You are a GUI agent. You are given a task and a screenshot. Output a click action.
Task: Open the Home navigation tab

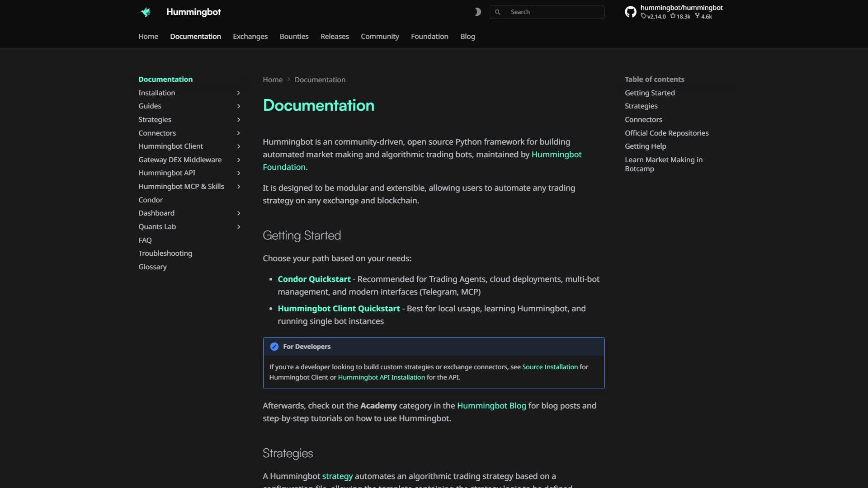(148, 37)
